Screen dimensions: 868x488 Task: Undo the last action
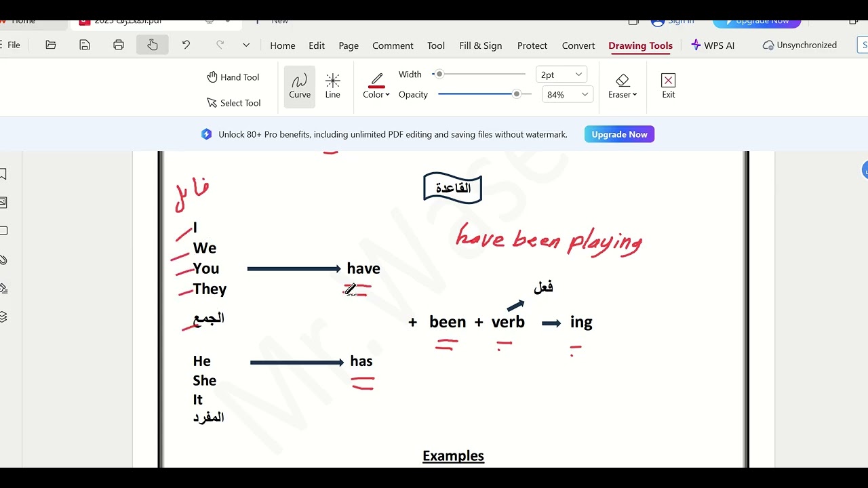[186, 45]
